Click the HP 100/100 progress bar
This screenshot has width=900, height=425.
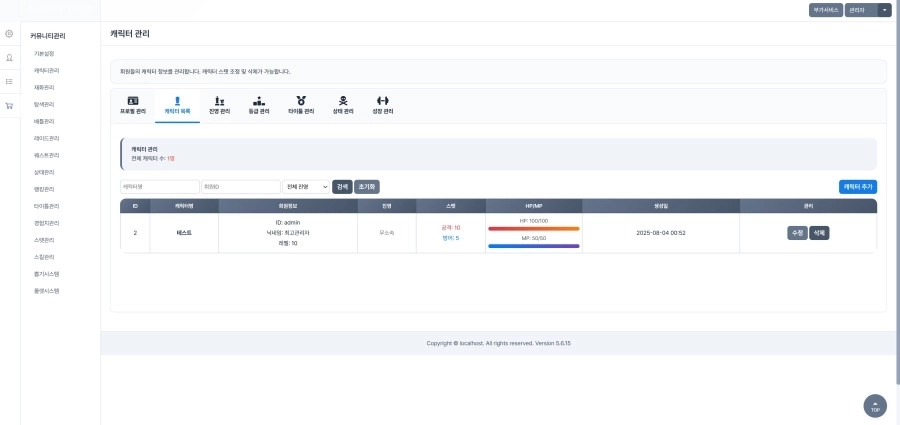(x=533, y=228)
